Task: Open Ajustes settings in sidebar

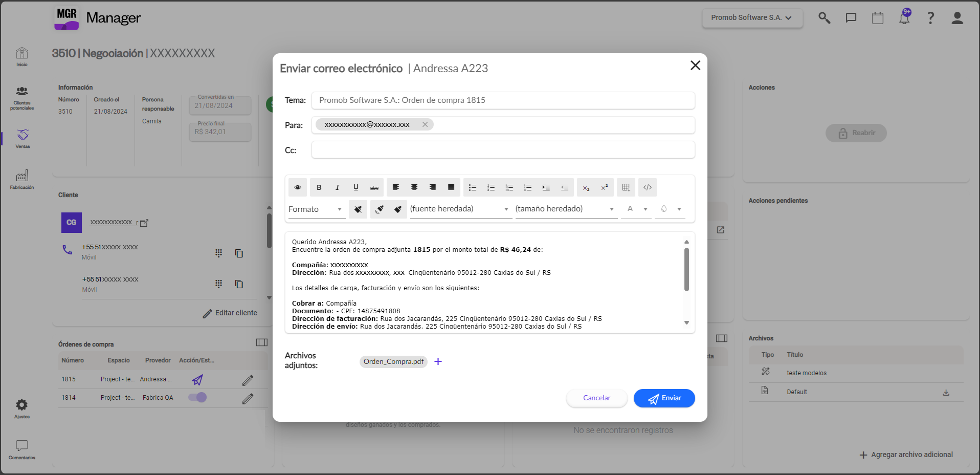Action: coord(22,409)
